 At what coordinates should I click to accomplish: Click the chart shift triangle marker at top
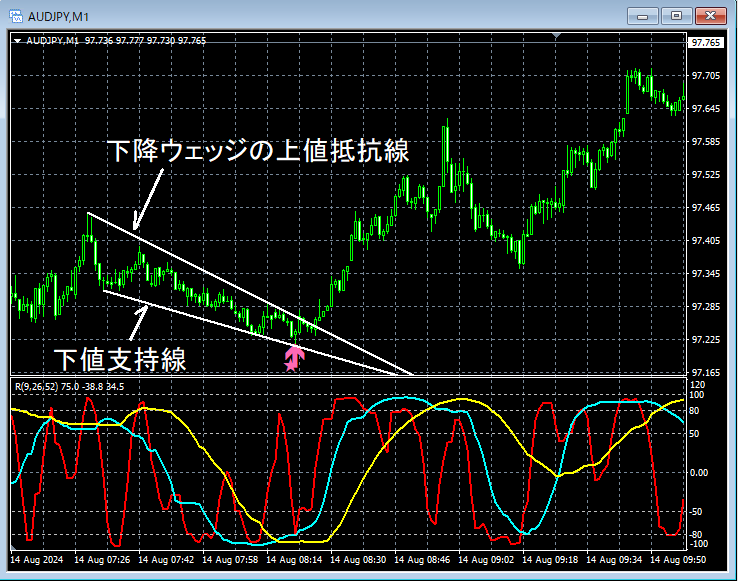point(557,35)
